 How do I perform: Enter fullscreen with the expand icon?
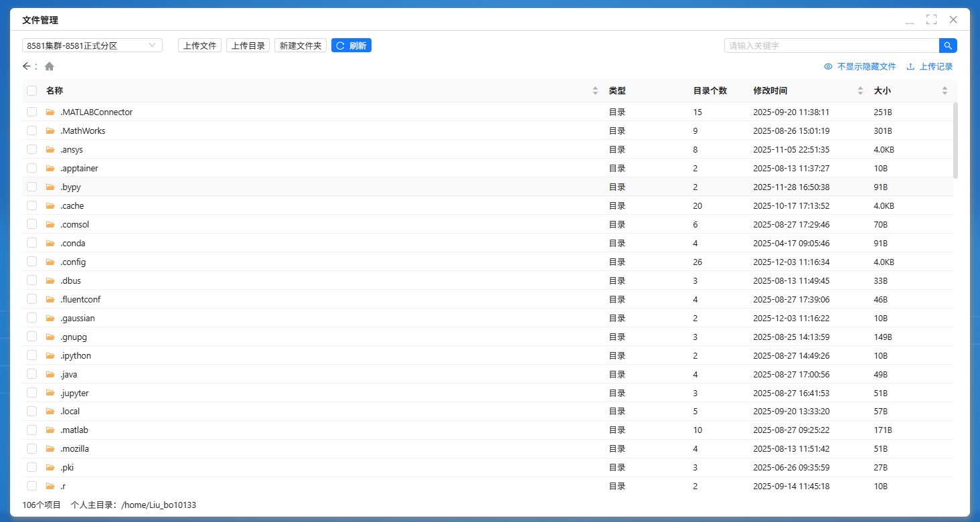[931, 20]
